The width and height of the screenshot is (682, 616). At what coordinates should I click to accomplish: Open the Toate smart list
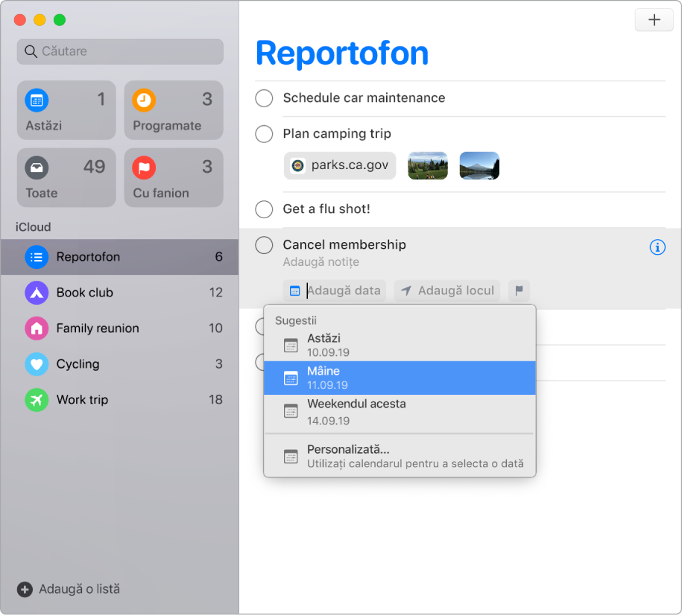point(66,177)
